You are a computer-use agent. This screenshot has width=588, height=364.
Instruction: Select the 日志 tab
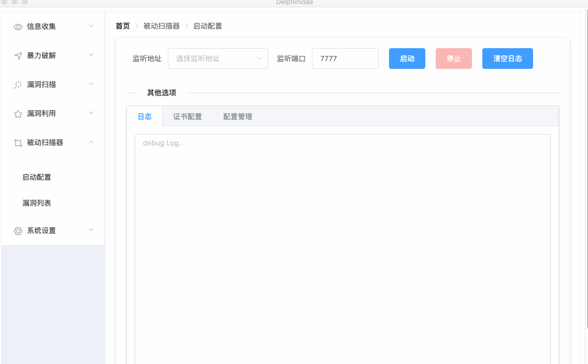tap(145, 117)
